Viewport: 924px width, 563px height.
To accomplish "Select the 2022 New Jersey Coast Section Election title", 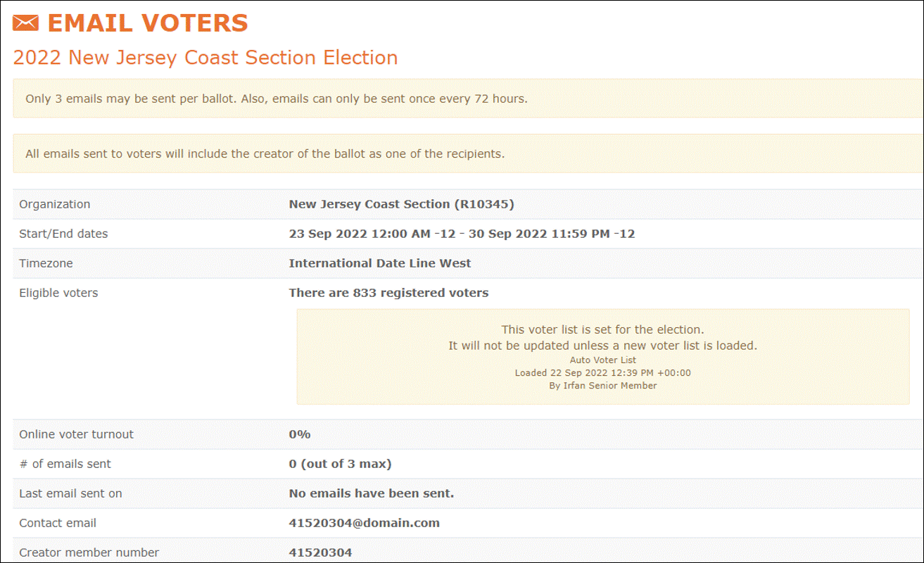I will (205, 57).
